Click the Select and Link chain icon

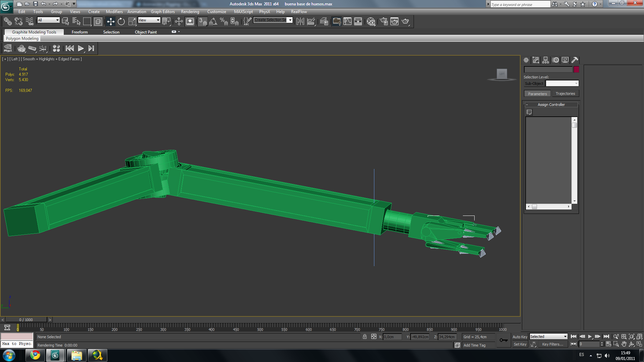(x=7, y=22)
